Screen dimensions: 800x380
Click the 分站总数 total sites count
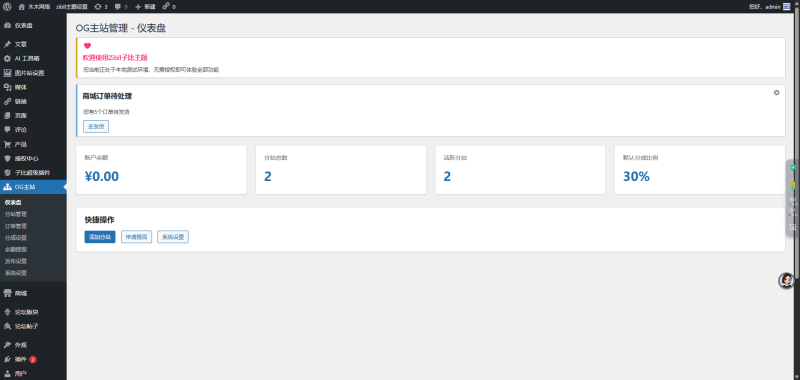pos(268,176)
